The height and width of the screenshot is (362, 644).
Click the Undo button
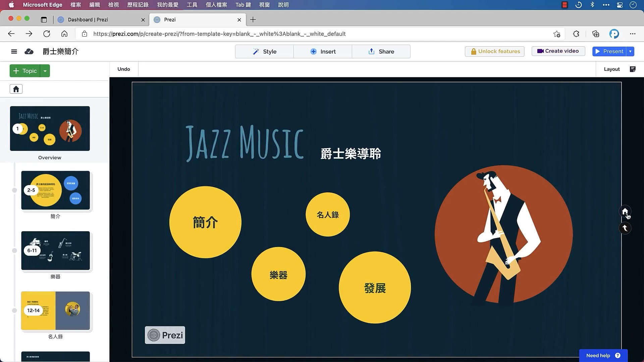[124, 69]
